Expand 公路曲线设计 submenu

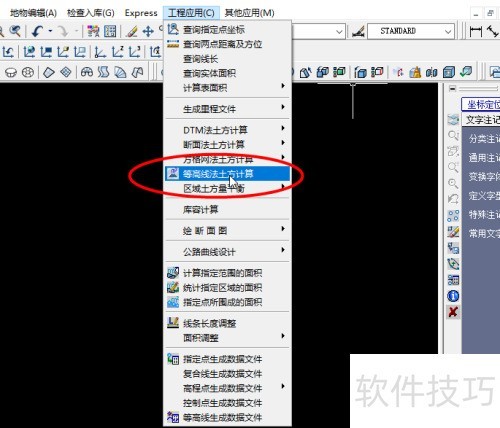click(x=228, y=252)
